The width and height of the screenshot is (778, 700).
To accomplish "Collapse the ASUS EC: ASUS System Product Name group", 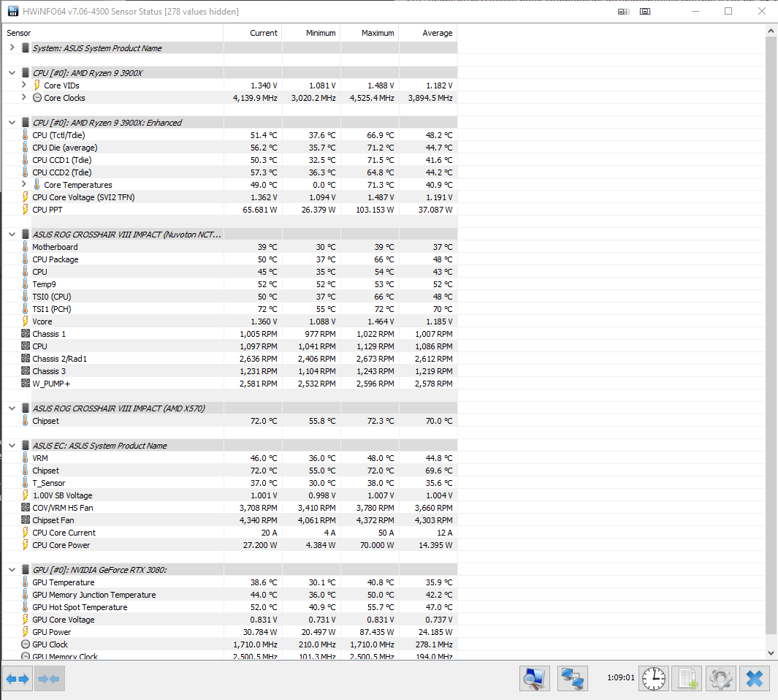I will pos(12,445).
